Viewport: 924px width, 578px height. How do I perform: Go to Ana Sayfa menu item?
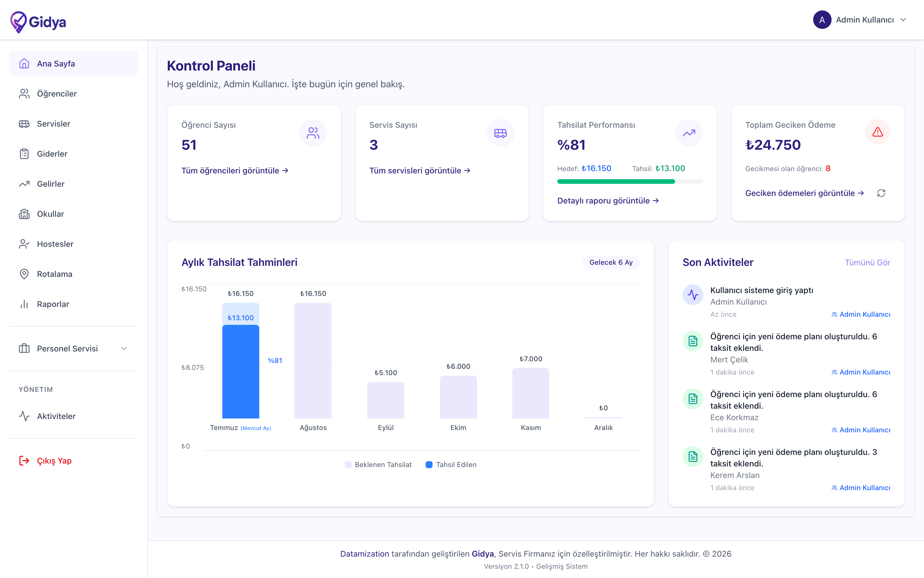tap(73, 64)
